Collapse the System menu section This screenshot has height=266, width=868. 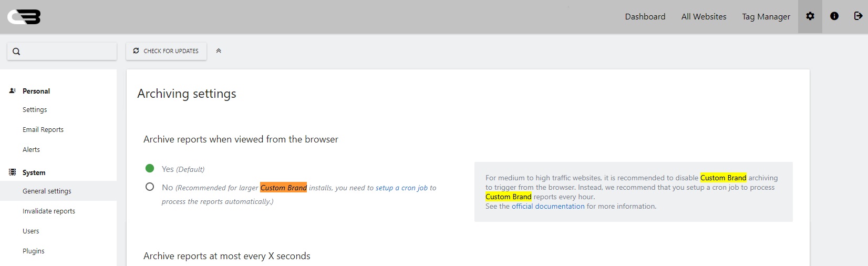(34, 172)
